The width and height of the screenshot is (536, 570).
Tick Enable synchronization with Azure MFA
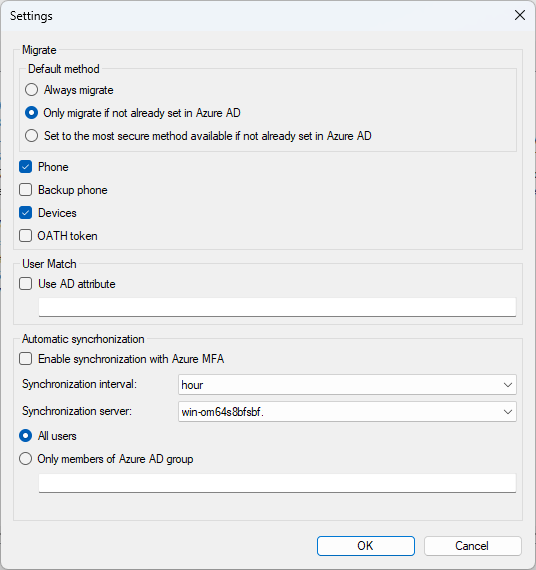tap(25, 359)
